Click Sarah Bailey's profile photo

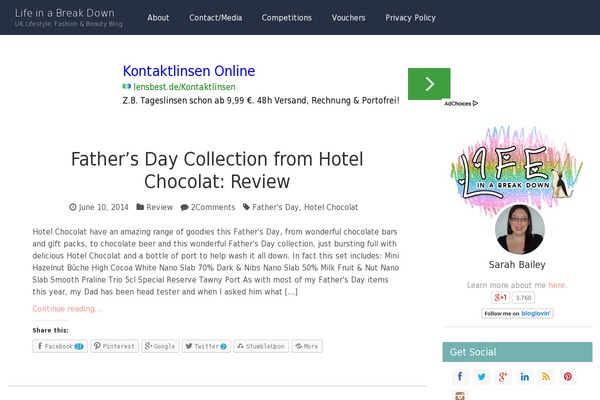519,229
